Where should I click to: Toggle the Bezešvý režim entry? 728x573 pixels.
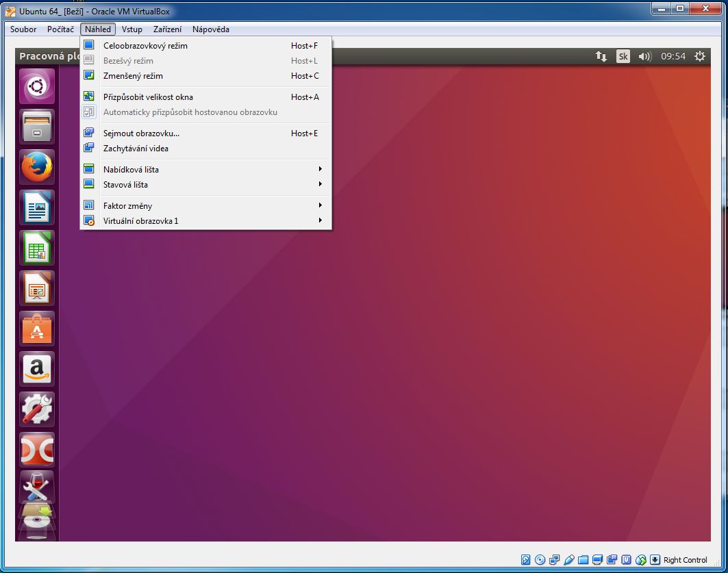tap(205, 61)
